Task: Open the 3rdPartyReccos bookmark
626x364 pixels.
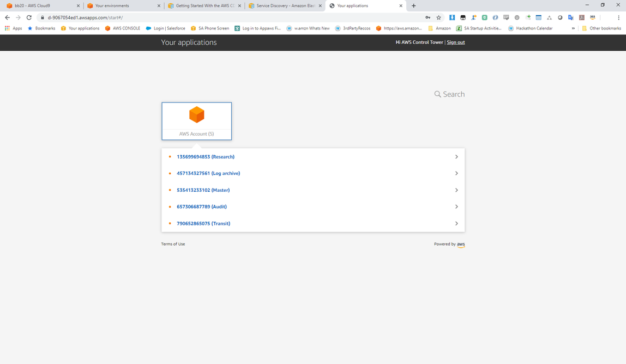Action: point(352,28)
